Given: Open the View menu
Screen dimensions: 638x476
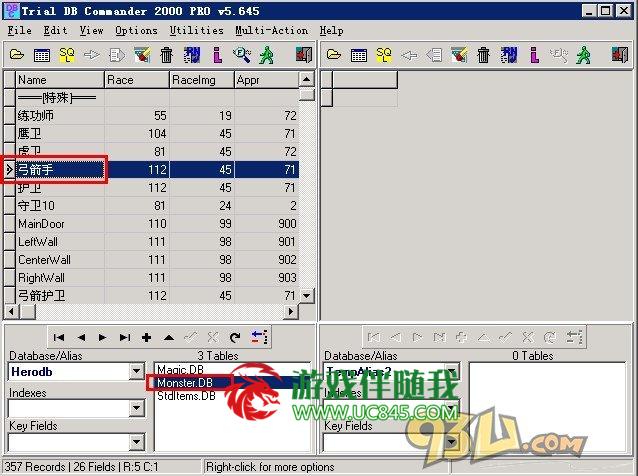Looking at the screenshot, I should click(x=91, y=31).
